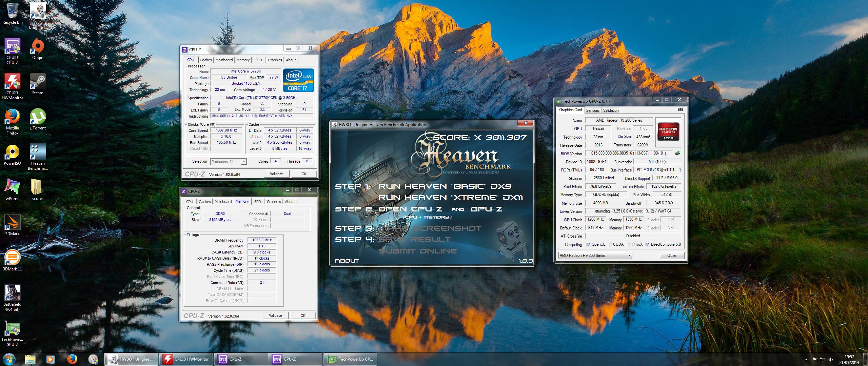Click the Bus Interface question mark icon

[680, 170]
